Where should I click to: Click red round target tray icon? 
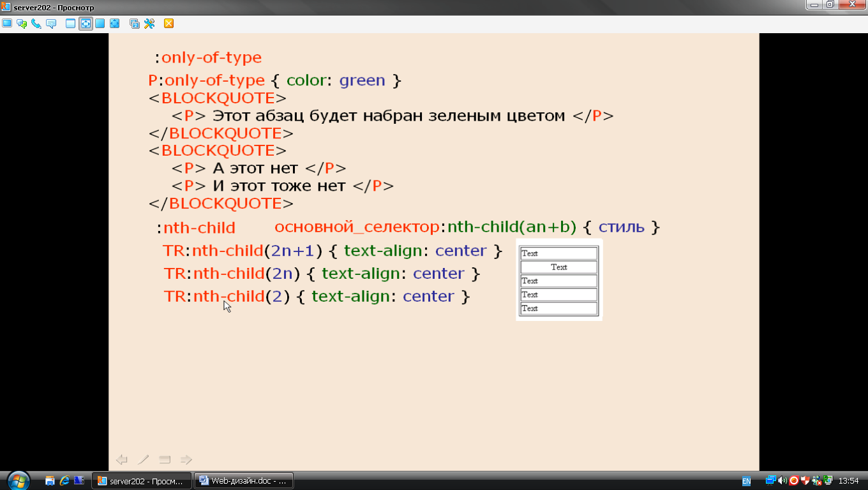[x=794, y=481]
